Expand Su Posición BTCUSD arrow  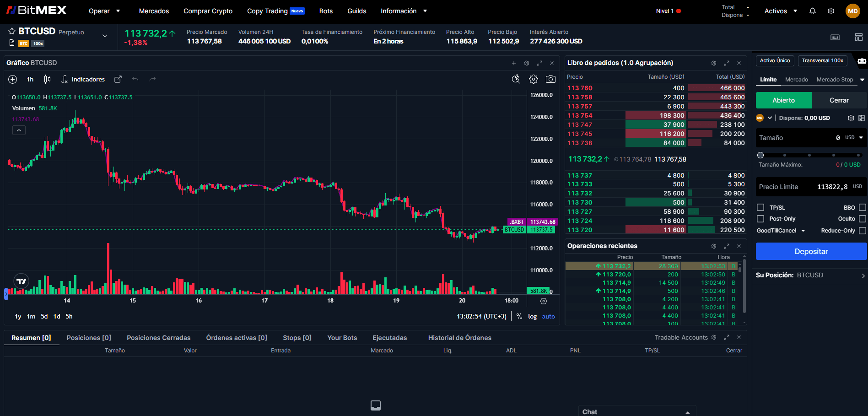coord(863,276)
